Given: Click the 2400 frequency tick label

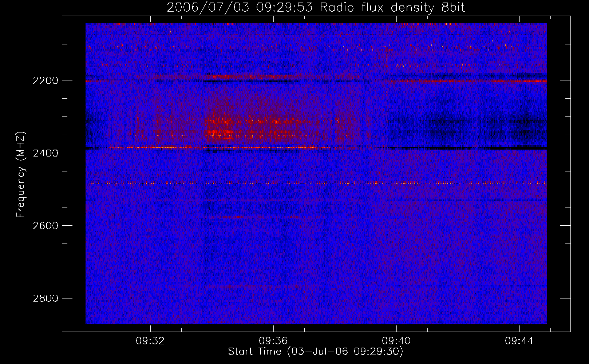Looking at the screenshot, I should point(46,153).
